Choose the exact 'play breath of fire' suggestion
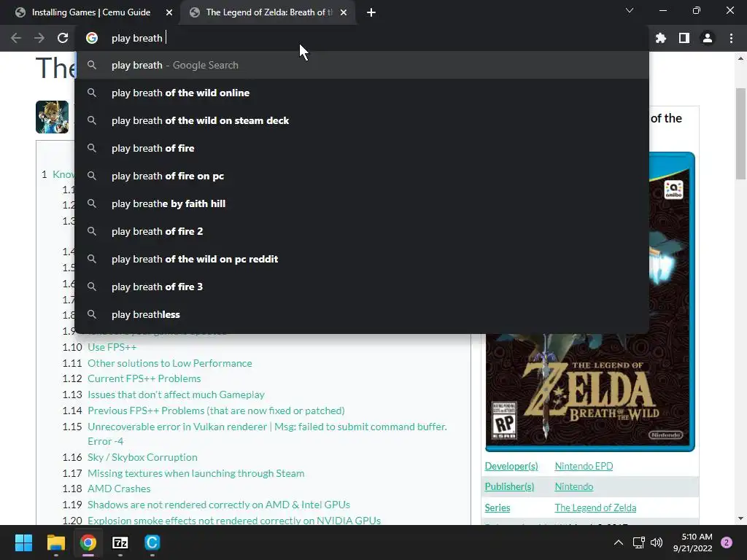Image resolution: width=747 pixels, height=560 pixels. tap(362, 148)
